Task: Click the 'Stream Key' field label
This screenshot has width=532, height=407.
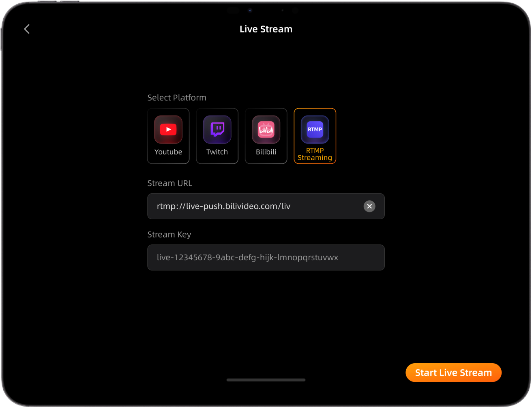Action: pyautogui.click(x=169, y=235)
